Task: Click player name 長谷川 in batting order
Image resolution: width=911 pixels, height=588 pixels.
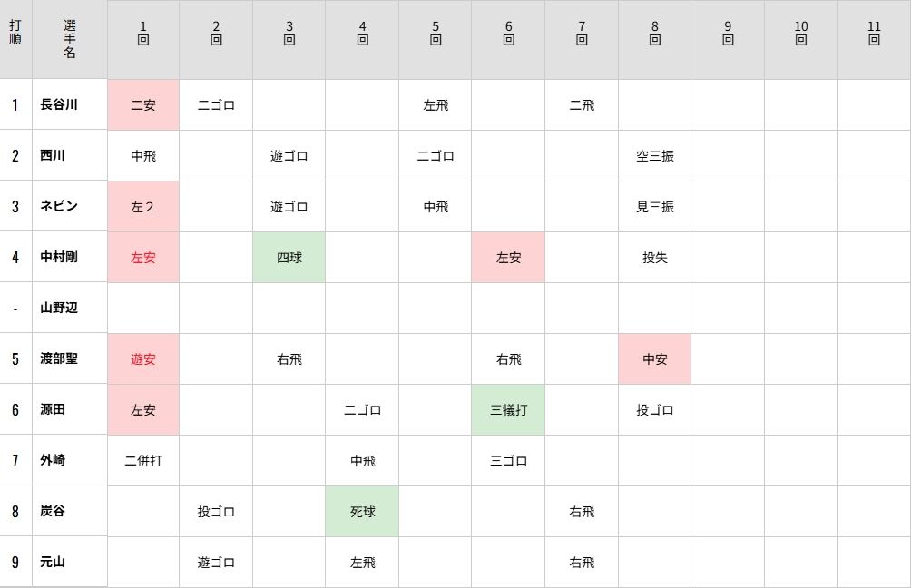Action: pos(59,104)
